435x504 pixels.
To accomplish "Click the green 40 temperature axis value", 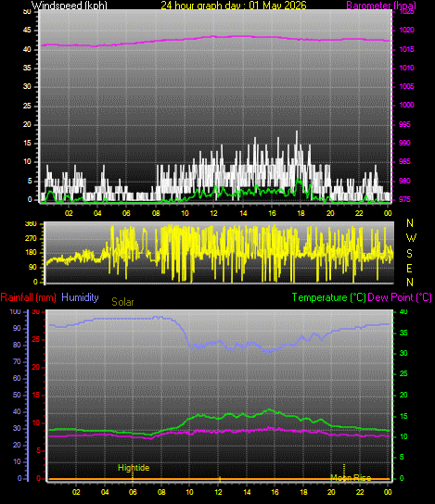I will 403,312.
